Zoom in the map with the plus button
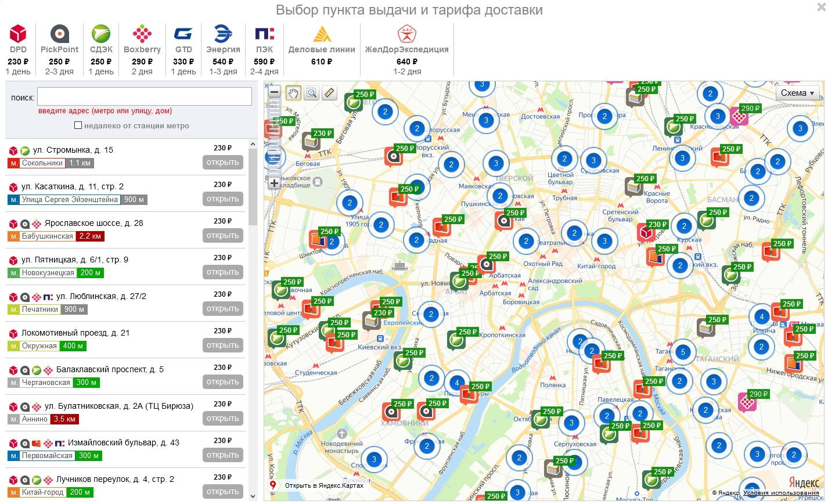The height and width of the screenshot is (504, 828). tap(275, 183)
